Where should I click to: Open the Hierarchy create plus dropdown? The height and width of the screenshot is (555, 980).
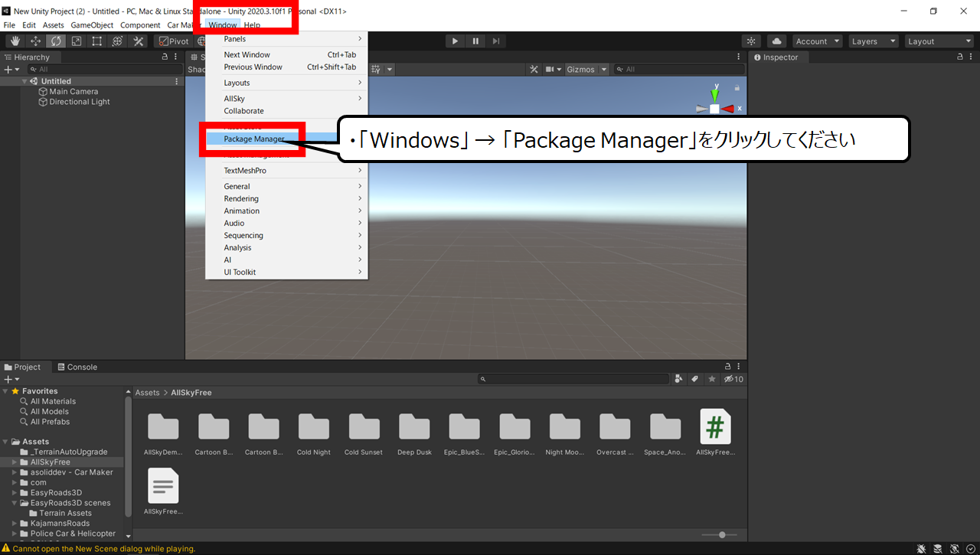tap(11, 70)
